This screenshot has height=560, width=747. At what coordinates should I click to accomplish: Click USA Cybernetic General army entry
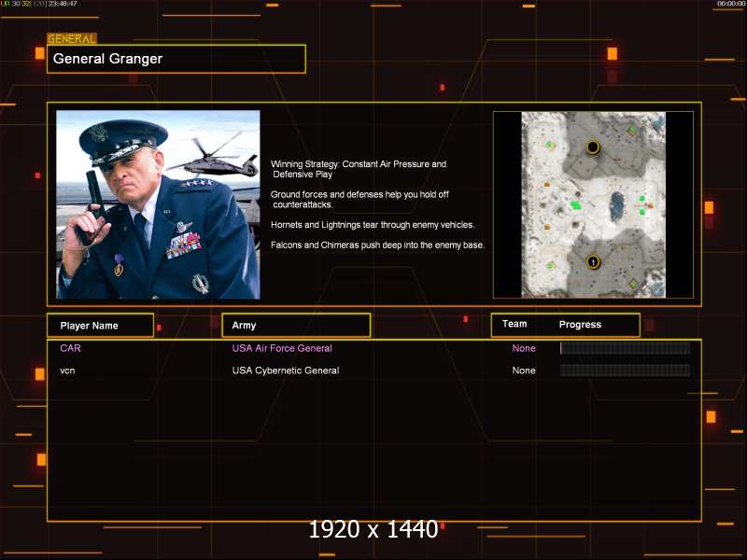tap(286, 371)
